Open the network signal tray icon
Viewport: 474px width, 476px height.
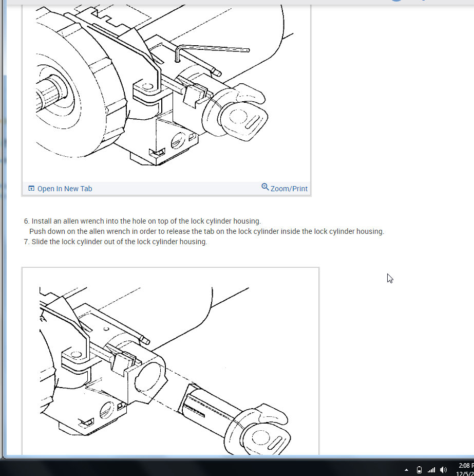click(x=431, y=470)
